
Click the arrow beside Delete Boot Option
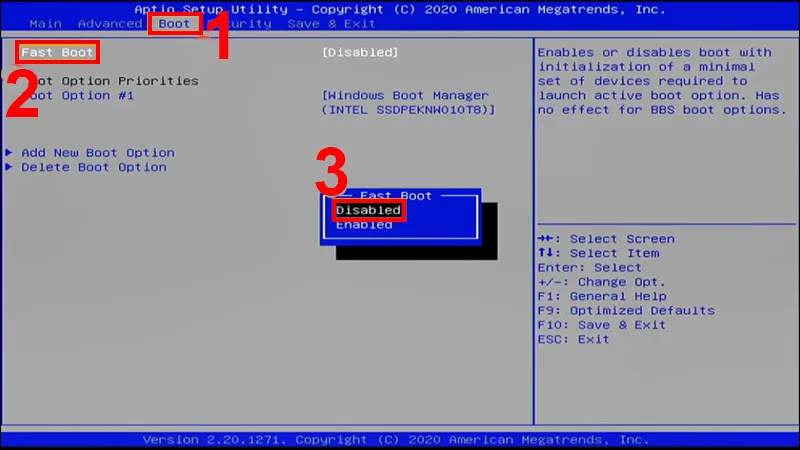(x=9, y=167)
